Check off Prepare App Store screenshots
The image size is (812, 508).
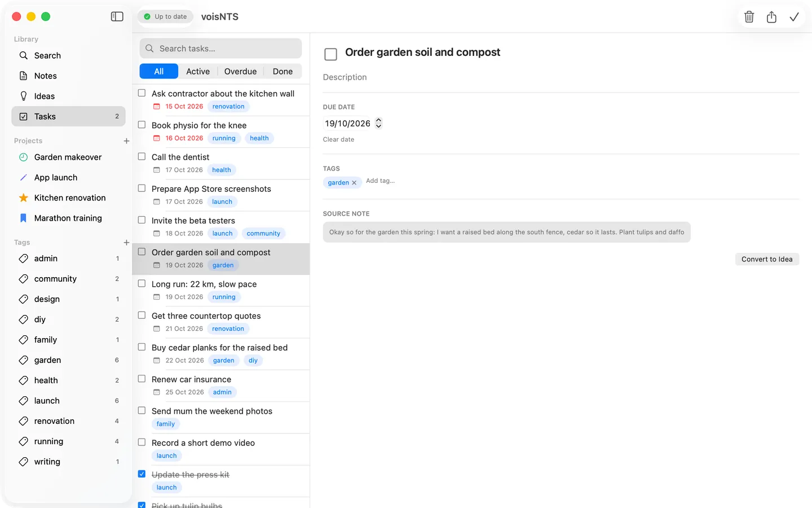click(x=142, y=188)
